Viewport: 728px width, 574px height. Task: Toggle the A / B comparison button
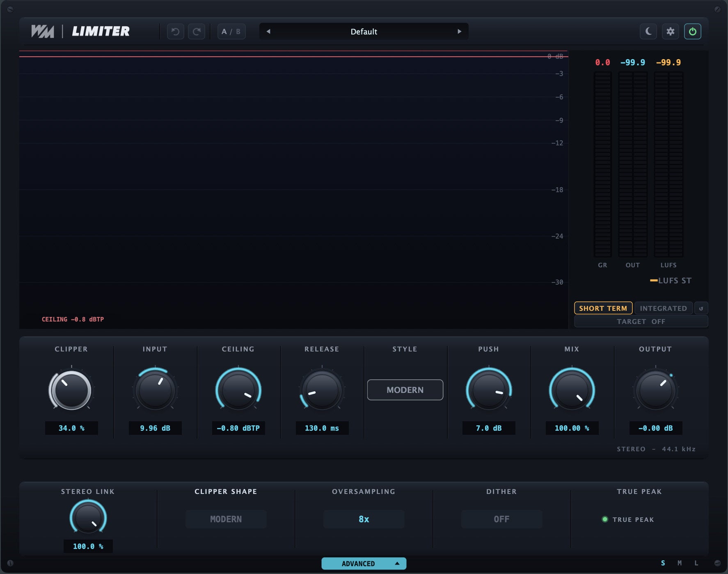pos(231,32)
